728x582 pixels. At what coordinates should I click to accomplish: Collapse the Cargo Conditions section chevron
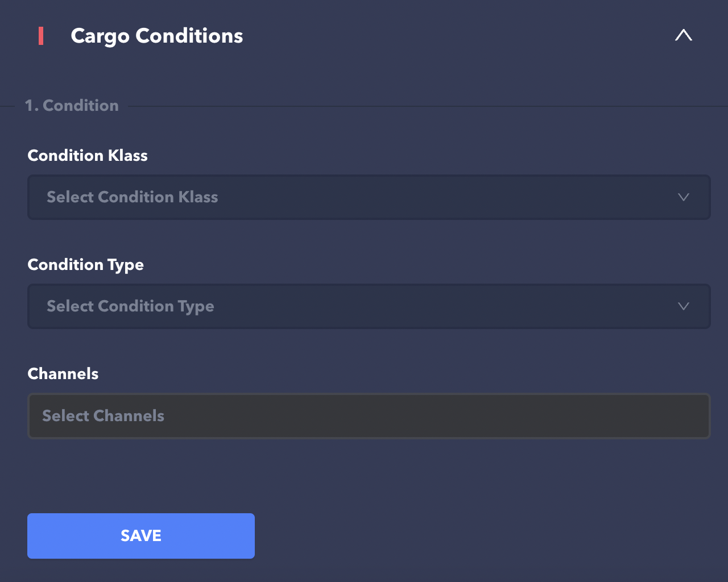coord(683,35)
